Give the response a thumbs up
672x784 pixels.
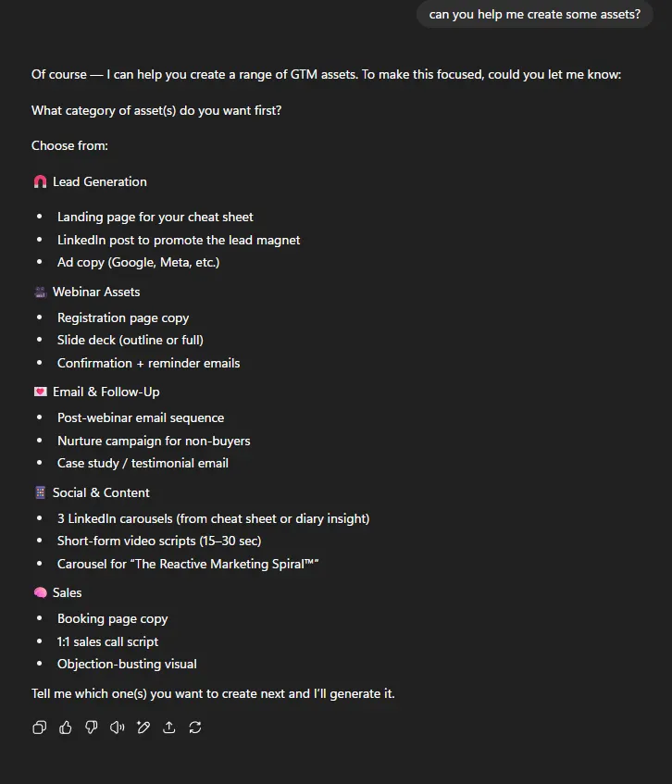click(x=66, y=728)
